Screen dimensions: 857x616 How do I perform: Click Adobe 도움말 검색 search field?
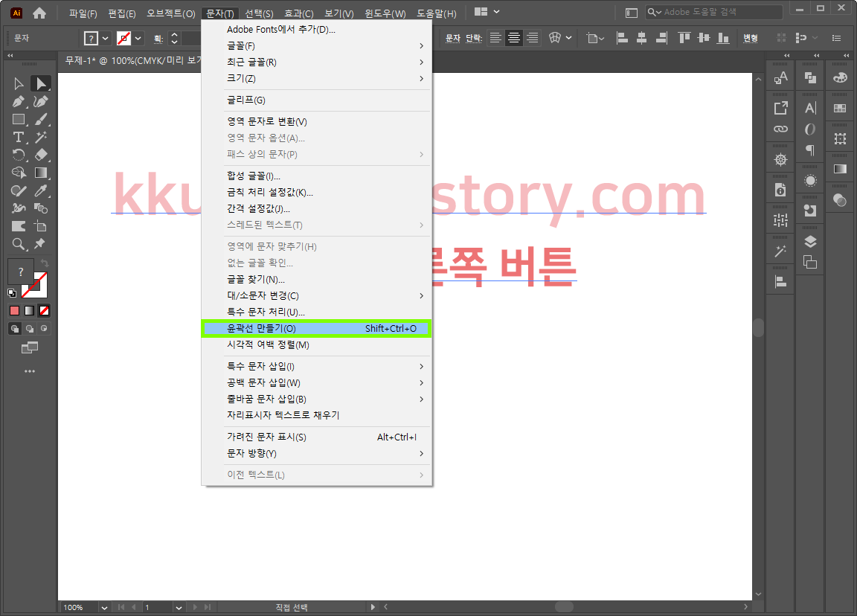(714, 12)
